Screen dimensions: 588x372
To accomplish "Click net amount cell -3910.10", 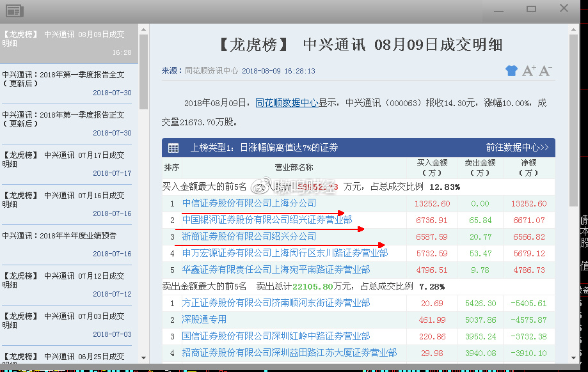I will tap(528, 353).
